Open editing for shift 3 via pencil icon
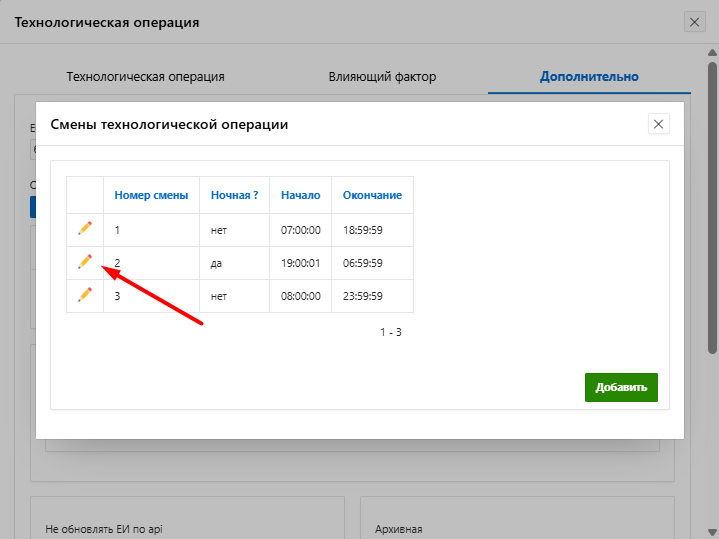719x539 pixels. (x=85, y=295)
